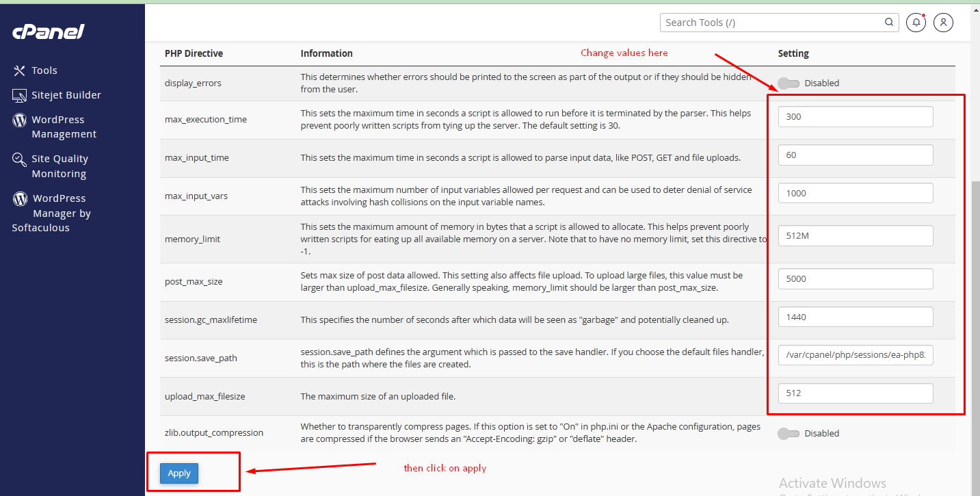The width and height of the screenshot is (980, 496).
Task: Click the Sitejet Builder monitor icon
Action: 19,95
